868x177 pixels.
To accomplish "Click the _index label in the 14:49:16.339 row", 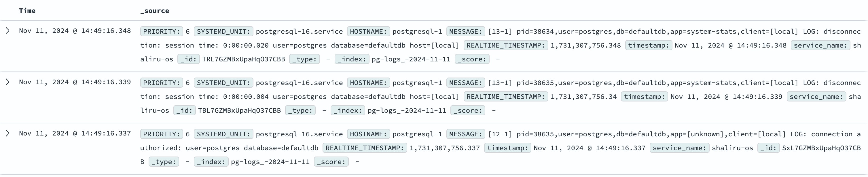I will tap(348, 110).
